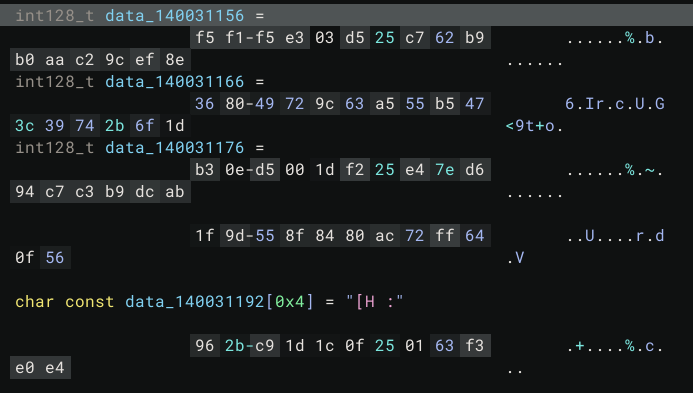The image size is (693, 393).
Task: Select hex byte b3 in data_140031176
Action: click(x=204, y=170)
